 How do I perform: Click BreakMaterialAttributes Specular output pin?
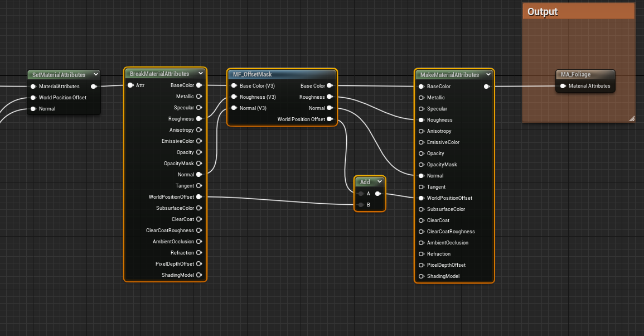coord(199,107)
